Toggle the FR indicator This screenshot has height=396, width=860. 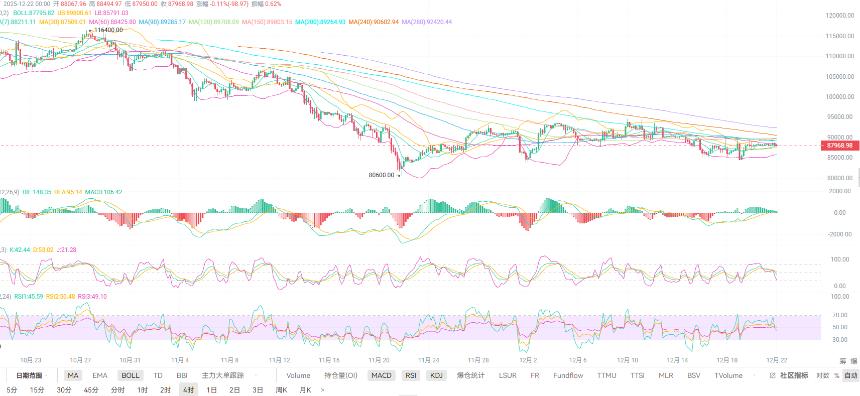click(535, 376)
